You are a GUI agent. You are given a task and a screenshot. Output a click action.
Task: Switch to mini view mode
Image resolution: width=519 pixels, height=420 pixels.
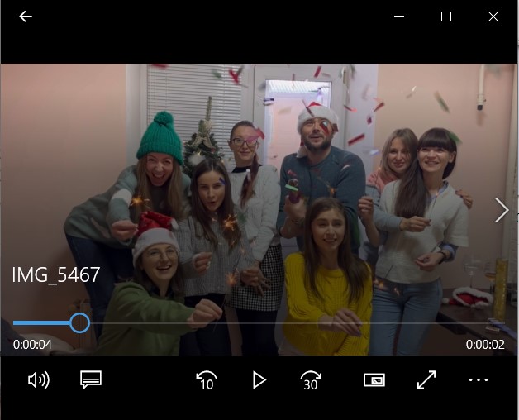click(x=374, y=380)
